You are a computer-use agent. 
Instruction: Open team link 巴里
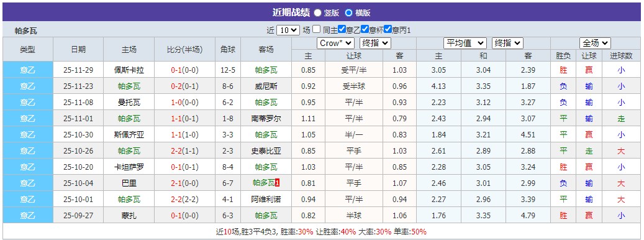(129, 183)
